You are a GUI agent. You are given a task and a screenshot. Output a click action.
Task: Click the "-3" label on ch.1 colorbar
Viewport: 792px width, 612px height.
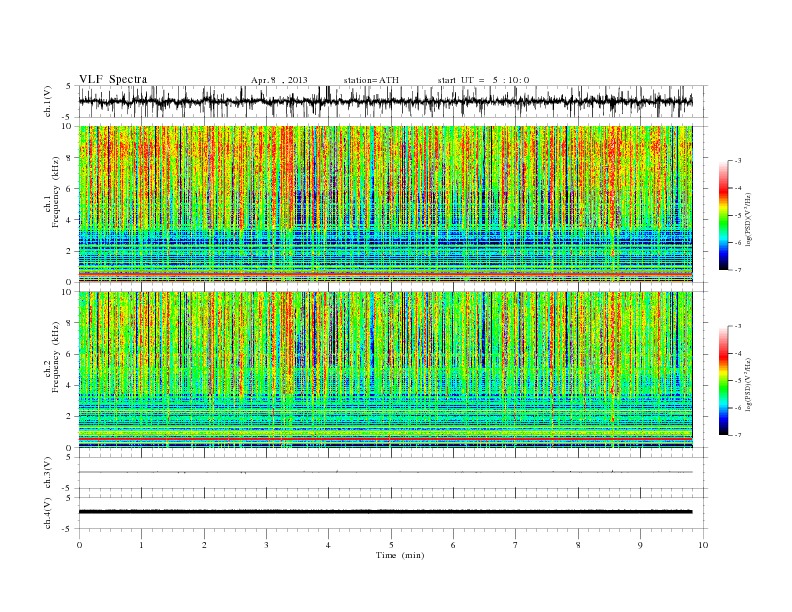coord(738,161)
